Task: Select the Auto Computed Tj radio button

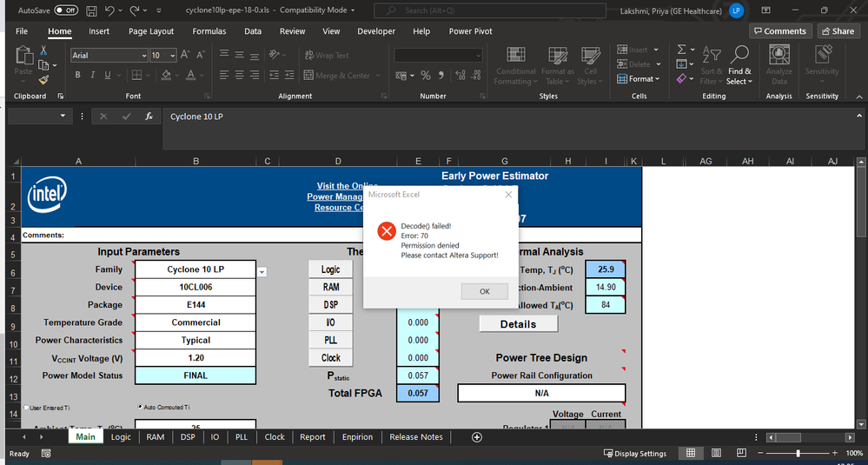Action: pyautogui.click(x=141, y=407)
